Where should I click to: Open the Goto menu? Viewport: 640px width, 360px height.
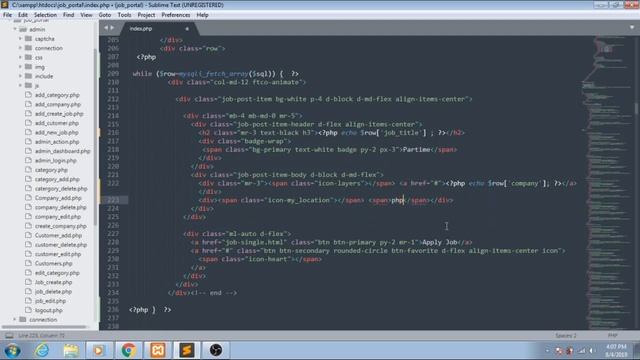[x=104, y=15]
